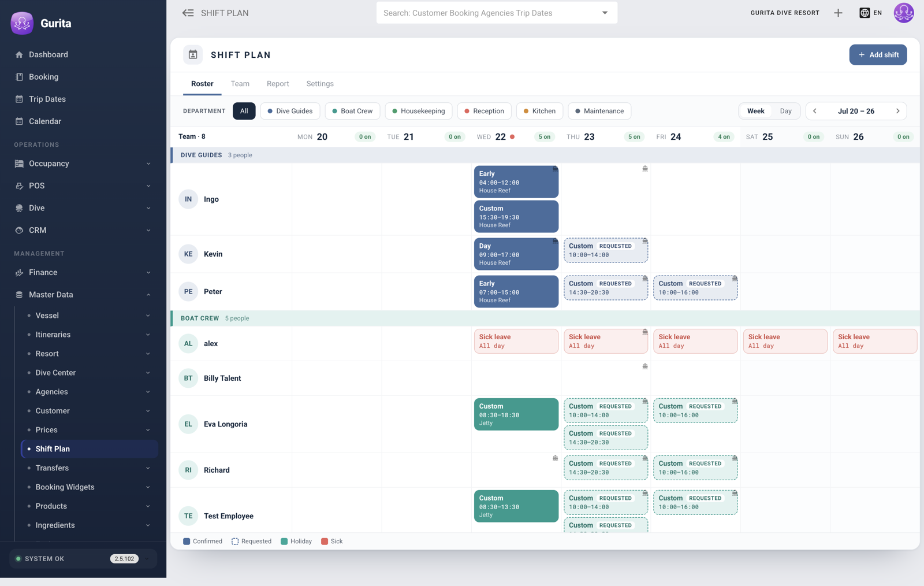The height and width of the screenshot is (586, 924).
Task: Open Peter's Friday requested 10:00–16:00 shift
Action: pos(695,288)
